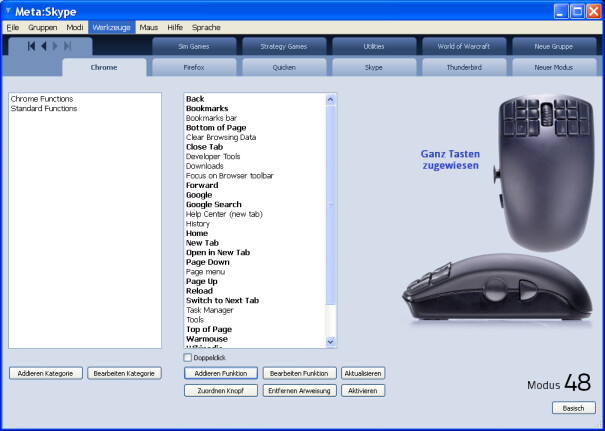
Task: Click the Bearbeiten Funktion button
Action: click(299, 373)
